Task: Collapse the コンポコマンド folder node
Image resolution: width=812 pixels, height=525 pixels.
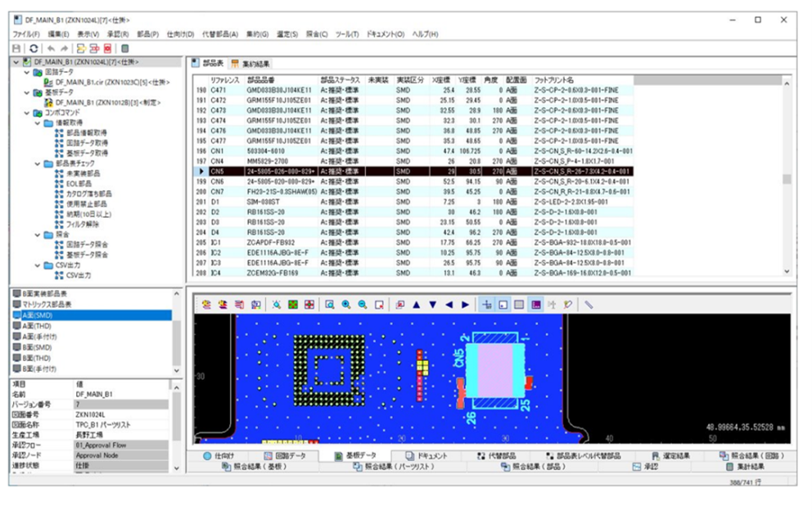Action: (27, 113)
